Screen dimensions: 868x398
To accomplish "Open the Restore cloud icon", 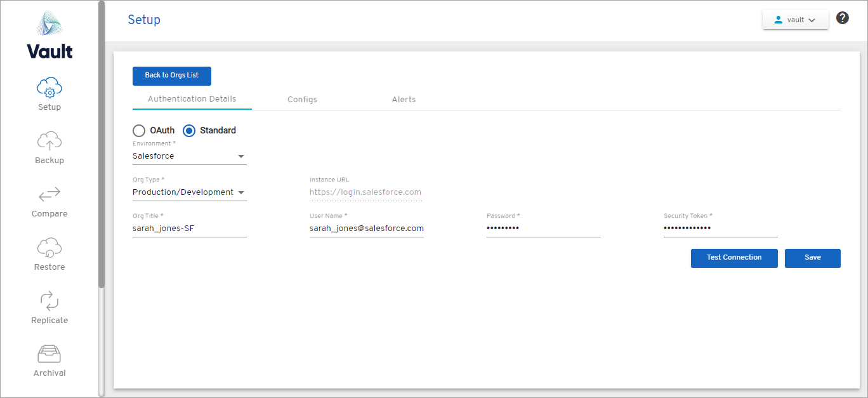I will tap(49, 247).
